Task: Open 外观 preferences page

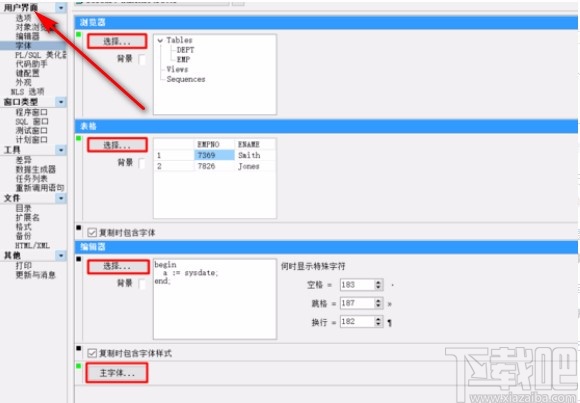Action: point(23,82)
